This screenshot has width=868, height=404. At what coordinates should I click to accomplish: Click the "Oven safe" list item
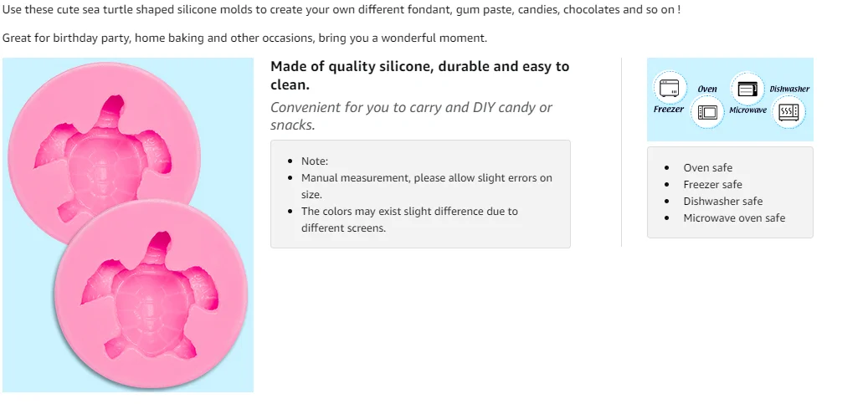click(x=707, y=168)
